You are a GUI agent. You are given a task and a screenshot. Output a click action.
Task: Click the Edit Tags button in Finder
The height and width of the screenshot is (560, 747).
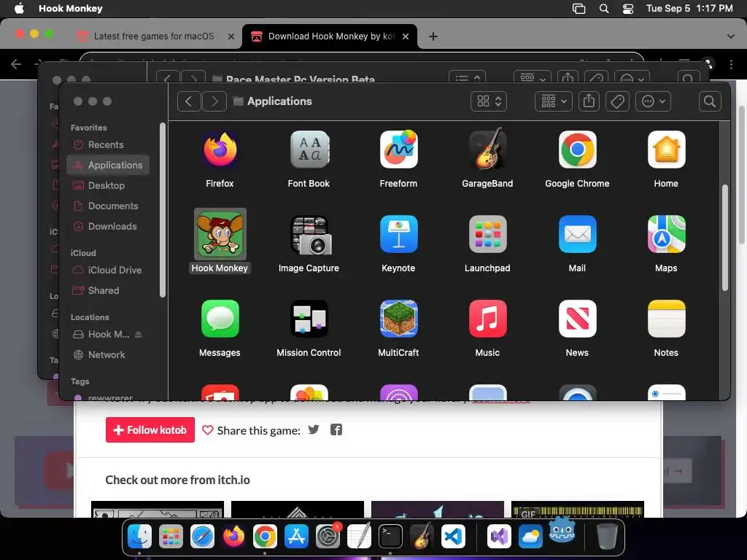(617, 101)
